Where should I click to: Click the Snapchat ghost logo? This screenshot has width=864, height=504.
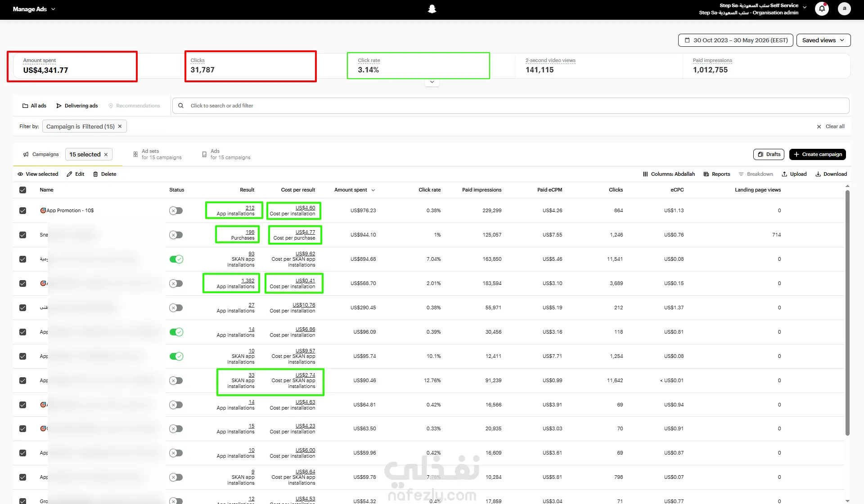(432, 9)
